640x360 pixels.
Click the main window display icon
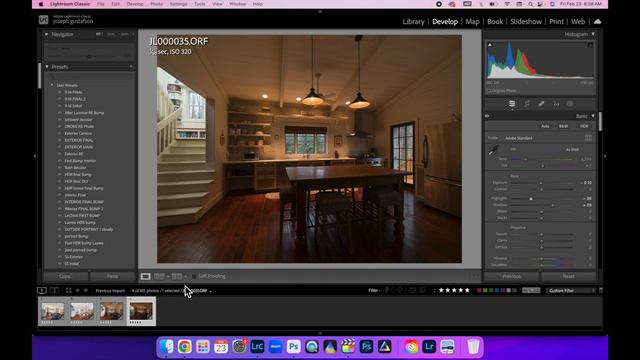coord(42,291)
